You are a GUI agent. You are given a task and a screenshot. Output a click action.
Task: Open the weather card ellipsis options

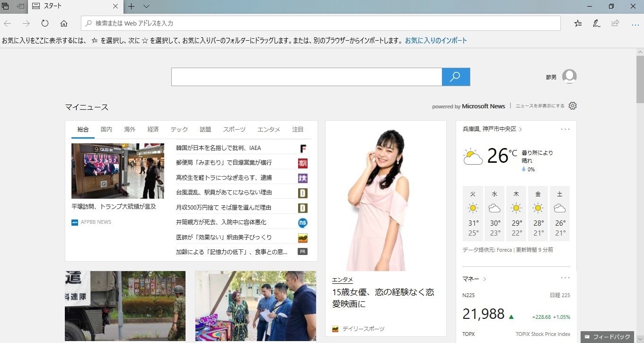tap(565, 129)
